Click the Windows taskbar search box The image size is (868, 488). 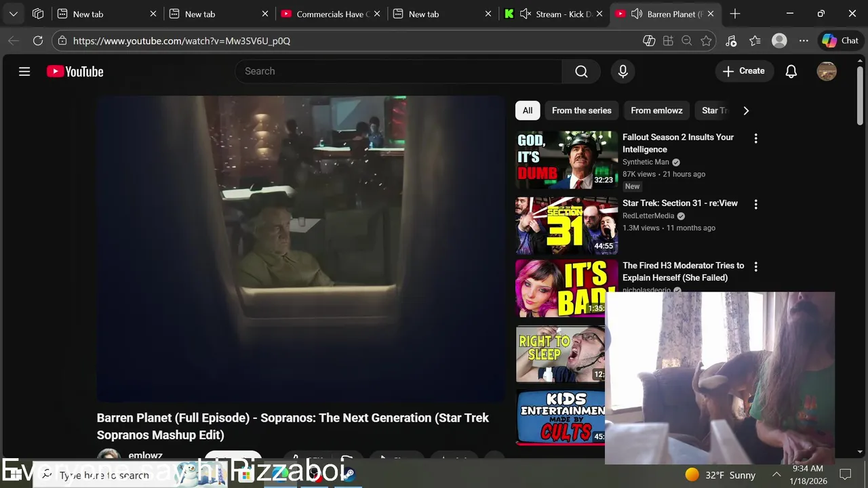pos(129,475)
